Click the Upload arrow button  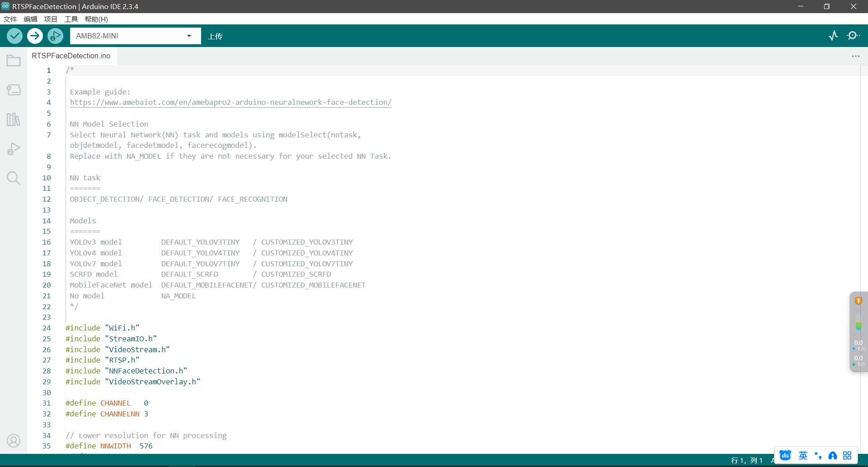point(35,36)
